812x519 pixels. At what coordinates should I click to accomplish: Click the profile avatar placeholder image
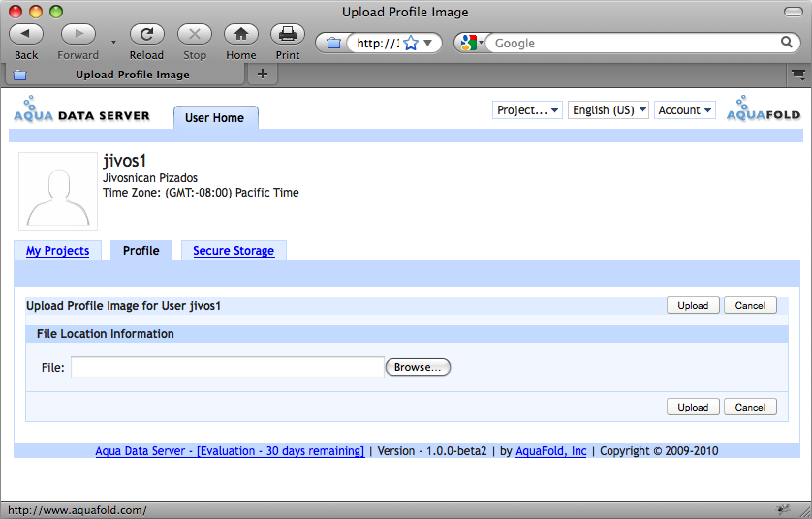pyautogui.click(x=58, y=192)
